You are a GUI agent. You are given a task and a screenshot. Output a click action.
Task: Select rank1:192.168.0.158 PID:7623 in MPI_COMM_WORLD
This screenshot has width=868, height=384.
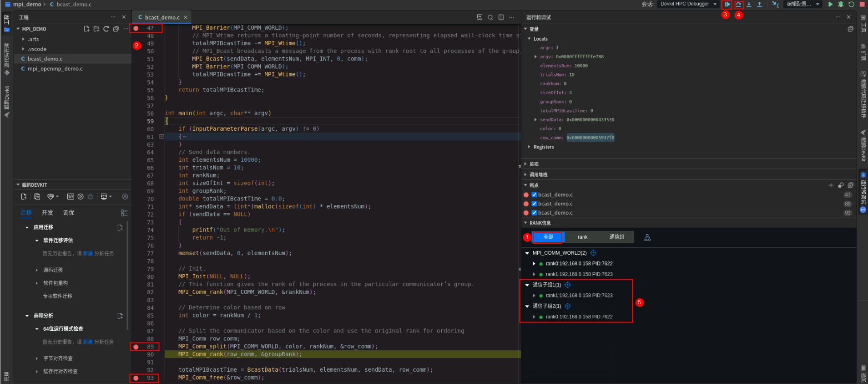coord(579,274)
